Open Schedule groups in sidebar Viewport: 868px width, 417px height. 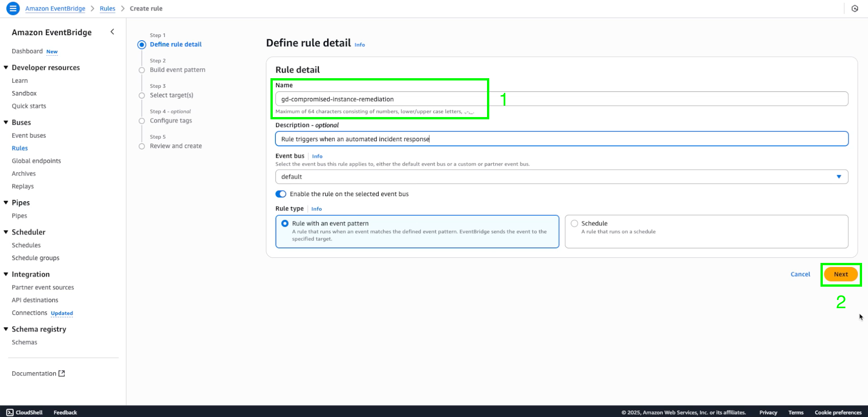coord(36,258)
